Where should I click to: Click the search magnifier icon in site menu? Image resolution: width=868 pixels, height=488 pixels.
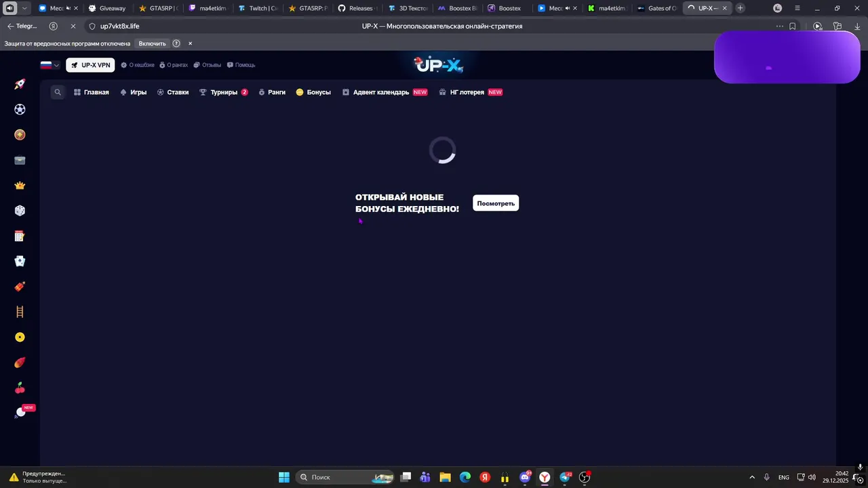(x=58, y=92)
